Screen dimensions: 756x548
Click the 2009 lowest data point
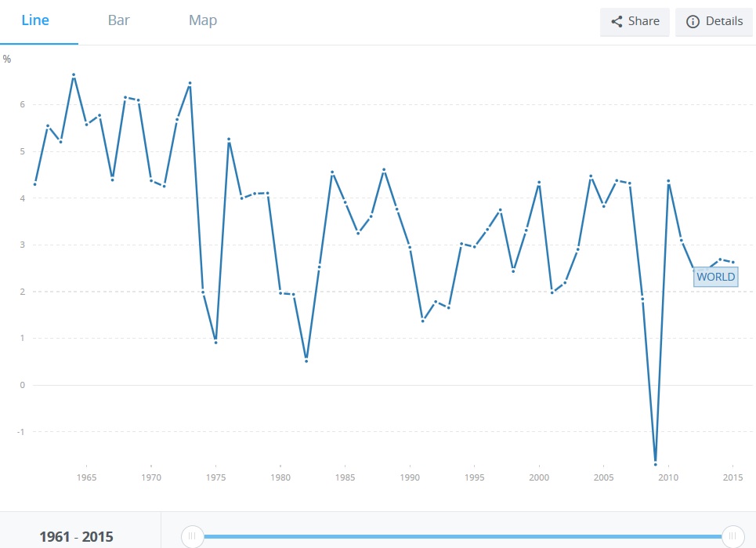click(655, 462)
